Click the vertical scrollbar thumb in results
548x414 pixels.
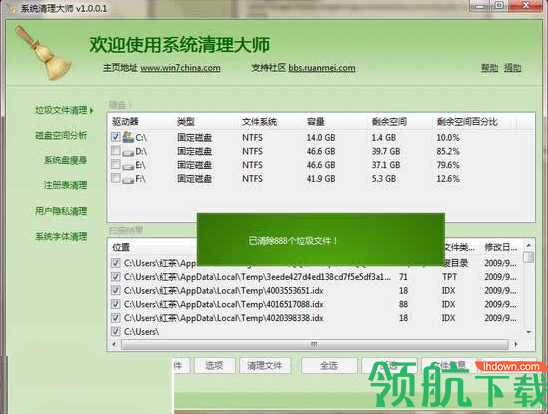point(529,257)
